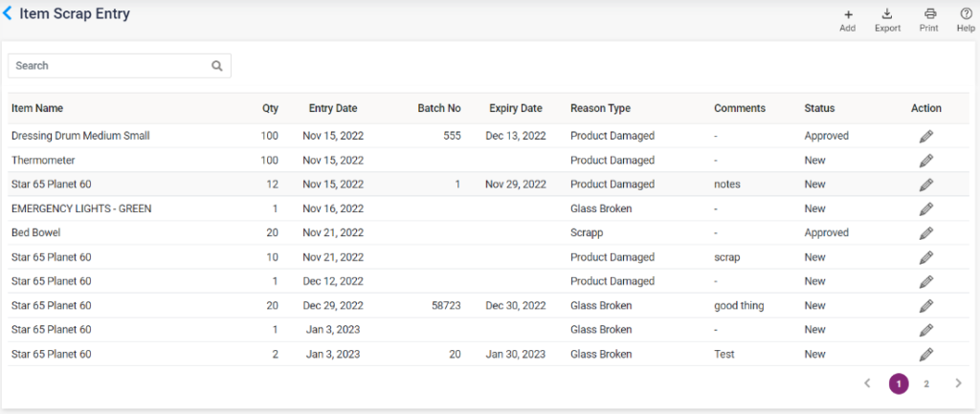Sort by Entry Date column header
Viewport: 980px width, 414px height.
pos(333,108)
